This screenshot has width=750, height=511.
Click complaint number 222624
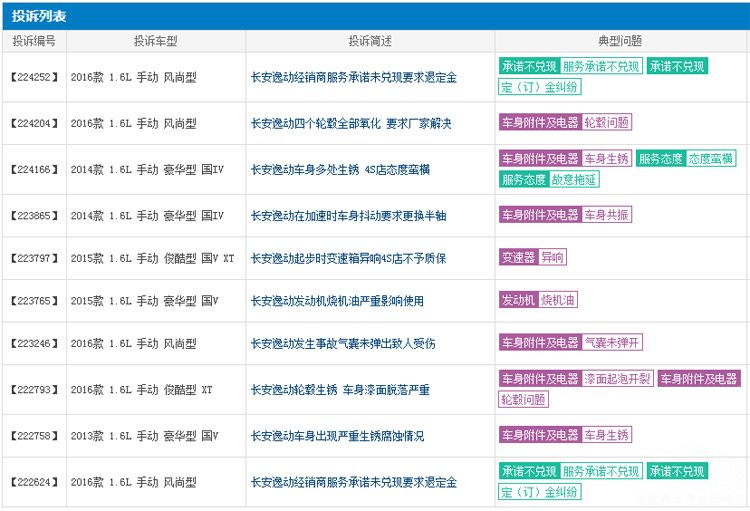point(34,482)
